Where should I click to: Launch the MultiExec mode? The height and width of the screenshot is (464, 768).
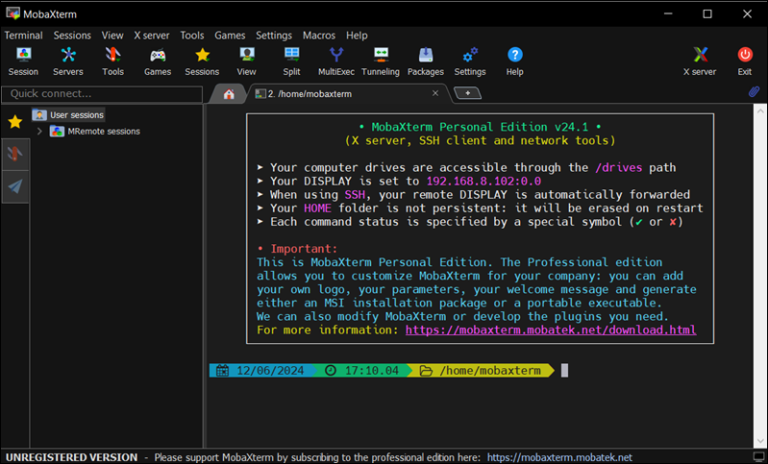tap(336, 61)
